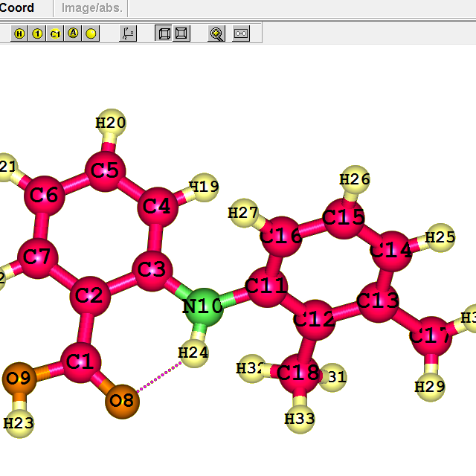The image size is (476, 476).
Task: Select the flat box projection icon
Action: coord(181,33)
